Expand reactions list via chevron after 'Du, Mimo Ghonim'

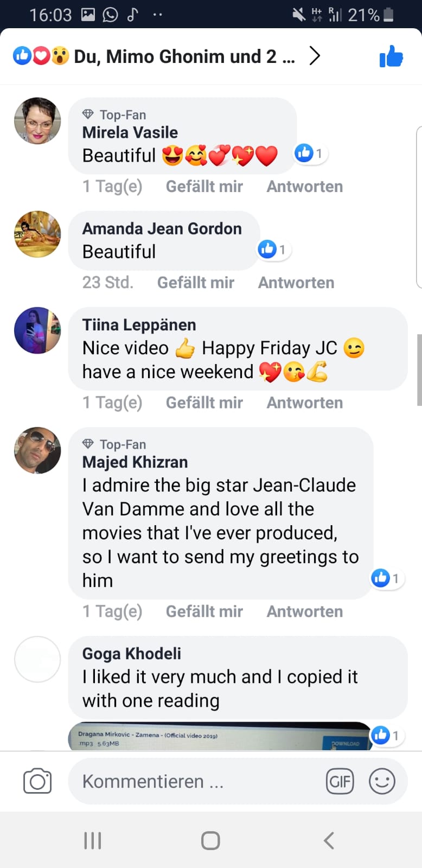click(x=315, y=56)
